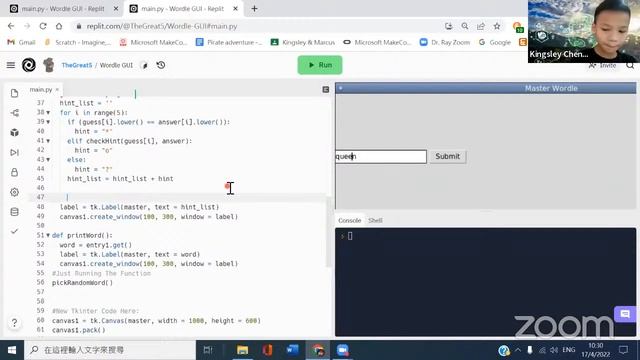Open the Pirate adventure bookmark

229,42
